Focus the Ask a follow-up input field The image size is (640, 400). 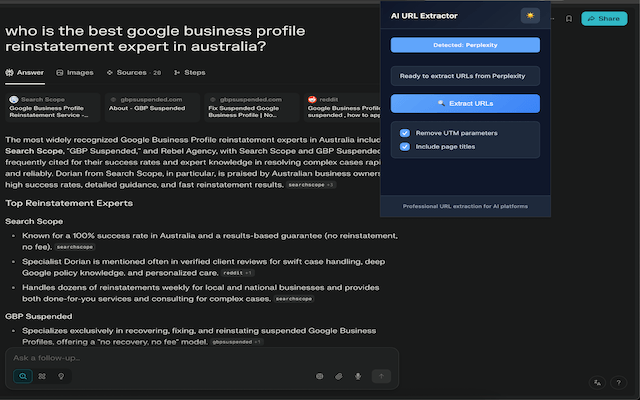pyautogui.click(x=202, y=358)
